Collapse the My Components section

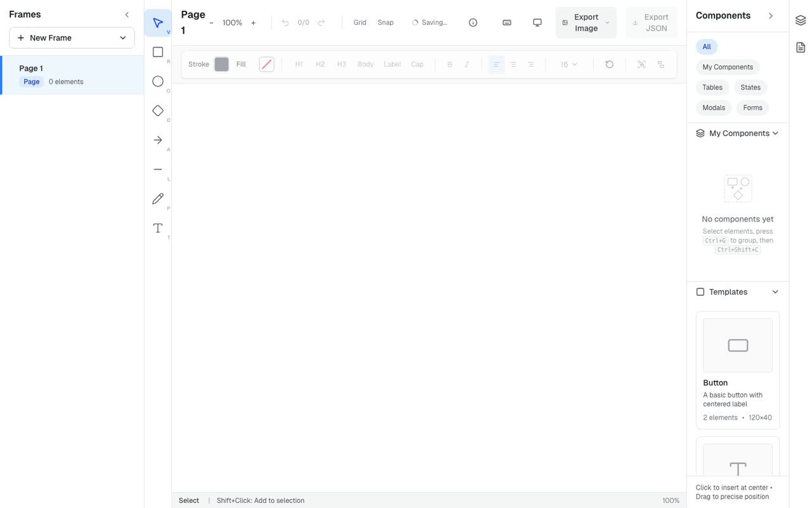pyautogui.click(x=775, y=133)
